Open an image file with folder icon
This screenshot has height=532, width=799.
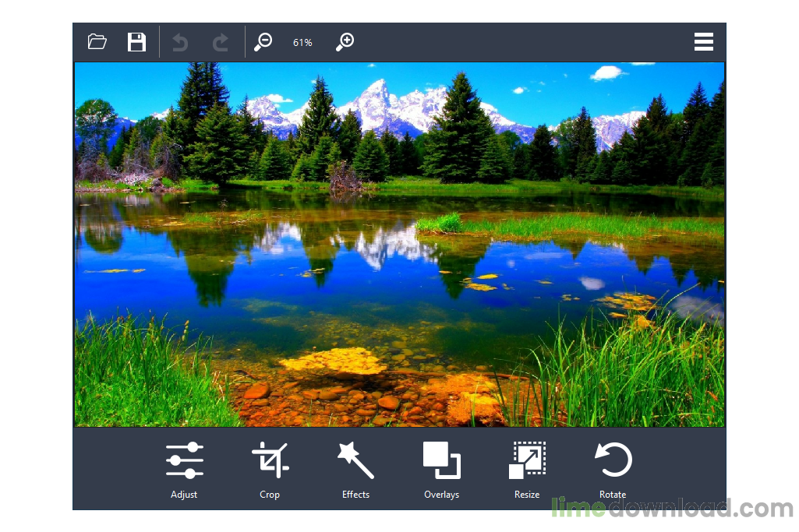(97, 42)
